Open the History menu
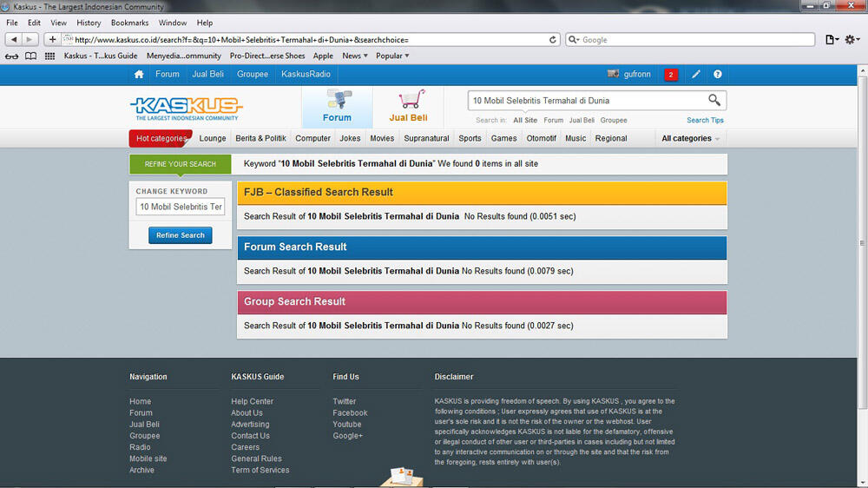The image size is (868, 488). pos(89,23)
